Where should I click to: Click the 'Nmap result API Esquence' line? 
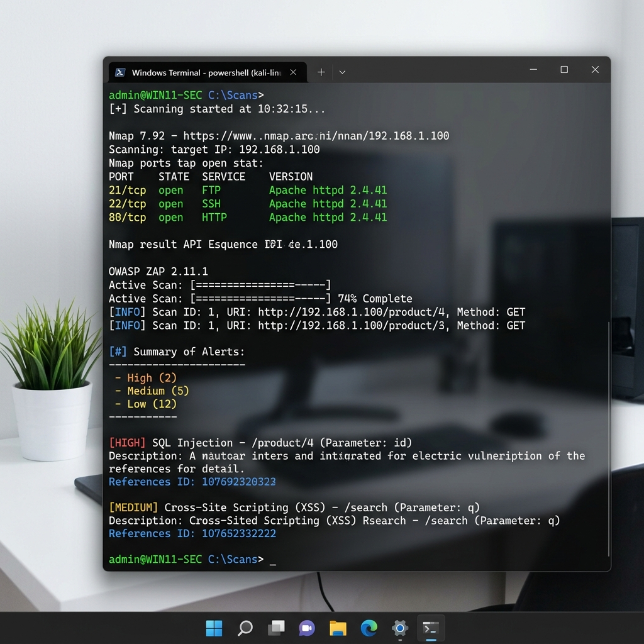pos(223,245)
